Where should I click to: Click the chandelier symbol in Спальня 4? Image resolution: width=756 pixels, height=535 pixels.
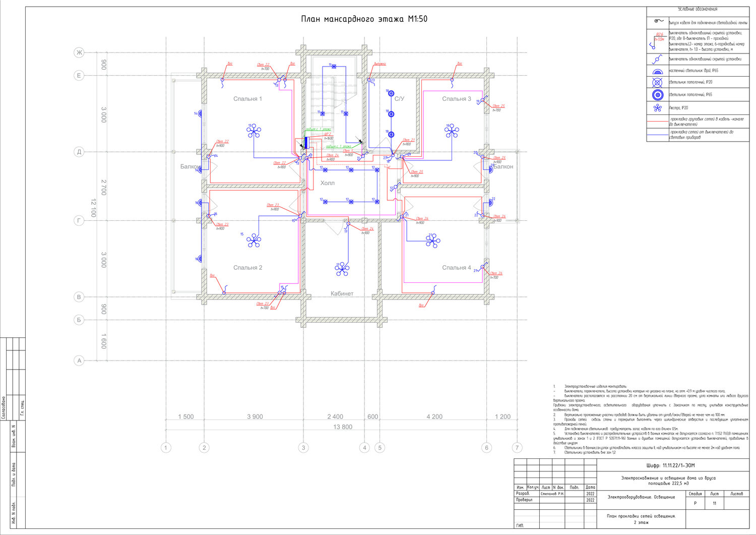(432, 241)
